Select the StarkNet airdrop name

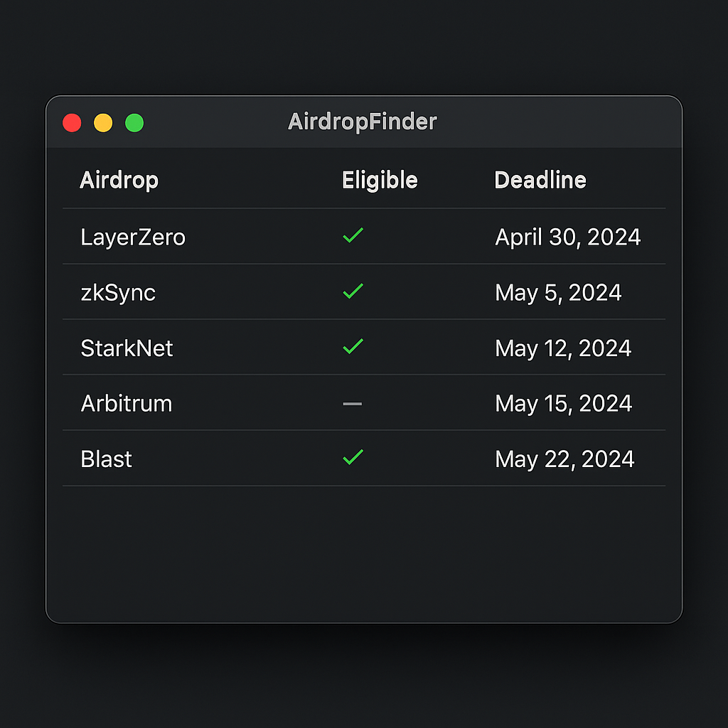coord(127,348)
